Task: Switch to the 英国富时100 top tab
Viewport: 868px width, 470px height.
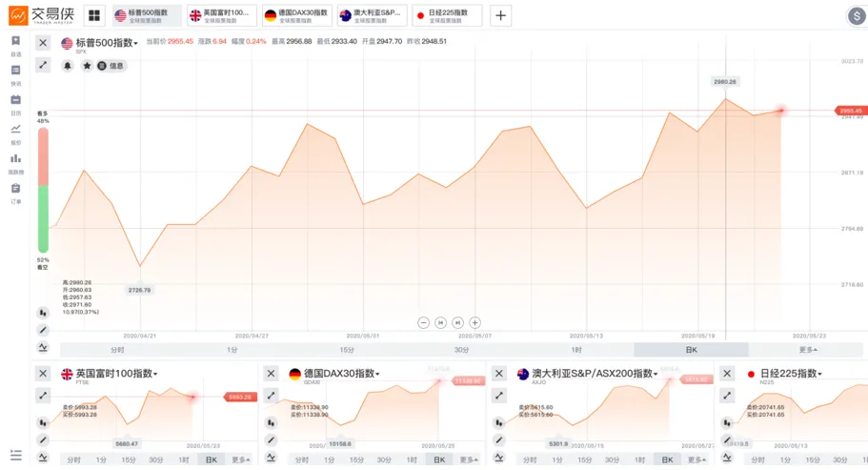Action: (x=222, y=15)
